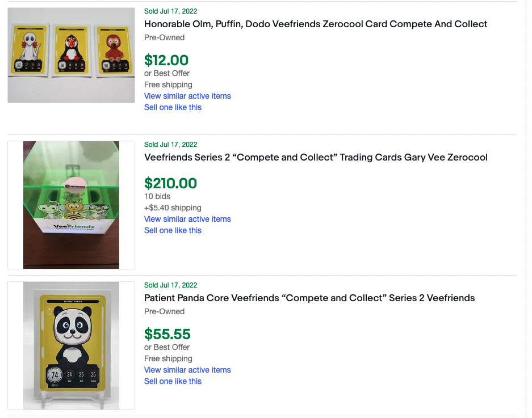
Task: Click the $210.00 sold price
Action: pyautogui.click(x=170, y=183)
